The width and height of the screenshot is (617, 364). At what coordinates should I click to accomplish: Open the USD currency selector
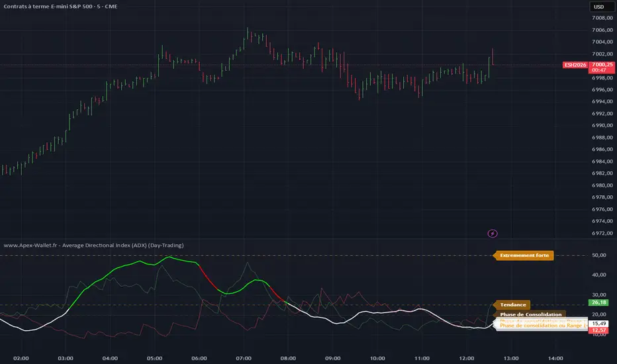pyautogui.click(x=598, y=7)
